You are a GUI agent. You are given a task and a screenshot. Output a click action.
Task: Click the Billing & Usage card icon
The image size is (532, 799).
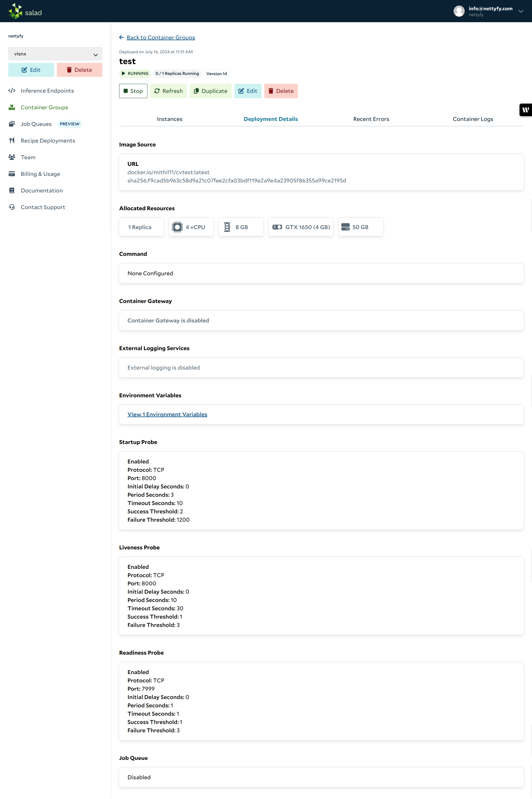click(12, 174)
